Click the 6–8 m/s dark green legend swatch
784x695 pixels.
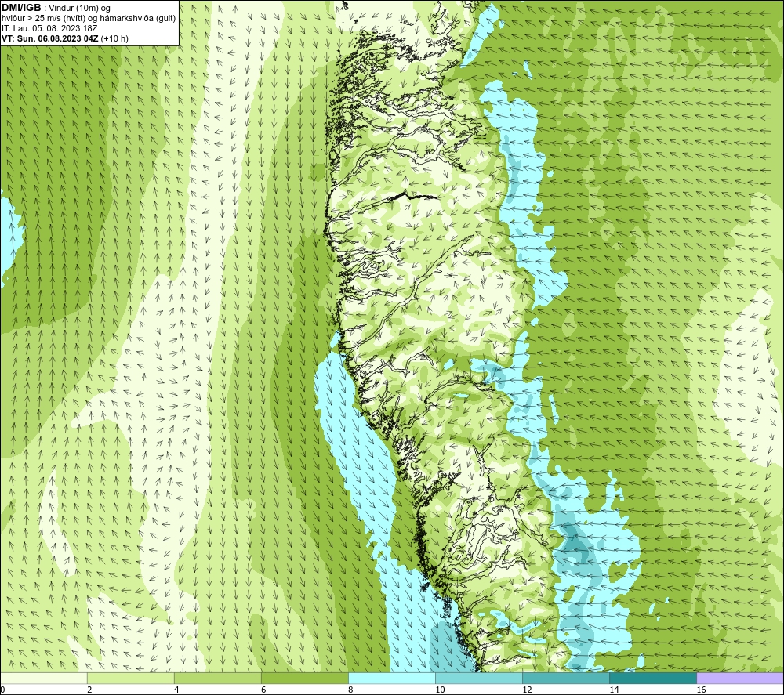304,678
